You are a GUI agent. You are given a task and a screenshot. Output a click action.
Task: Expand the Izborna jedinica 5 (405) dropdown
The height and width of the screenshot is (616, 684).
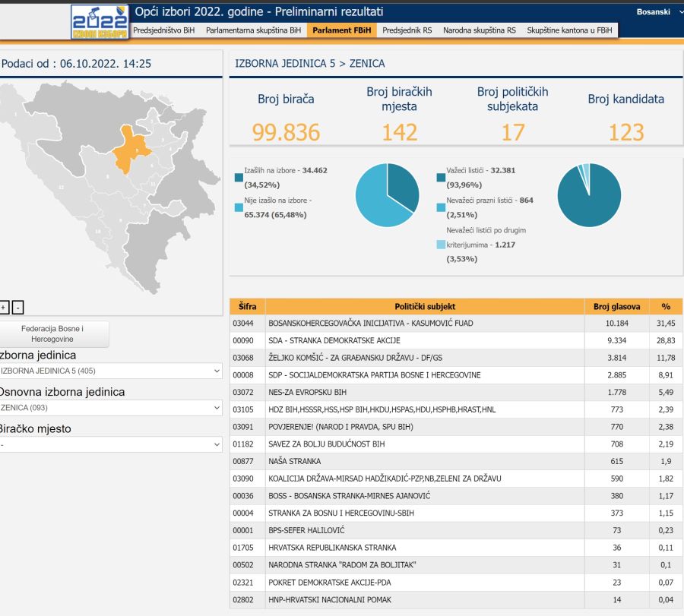[110, 371]
